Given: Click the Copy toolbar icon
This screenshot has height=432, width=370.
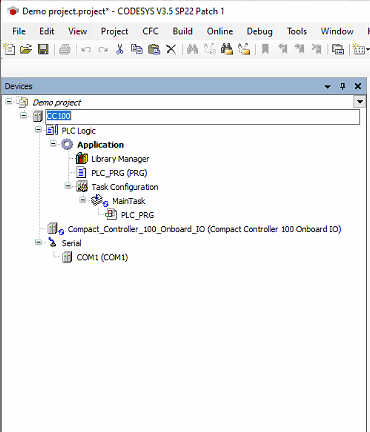Looking at the screenshot, I should (137, 49).
